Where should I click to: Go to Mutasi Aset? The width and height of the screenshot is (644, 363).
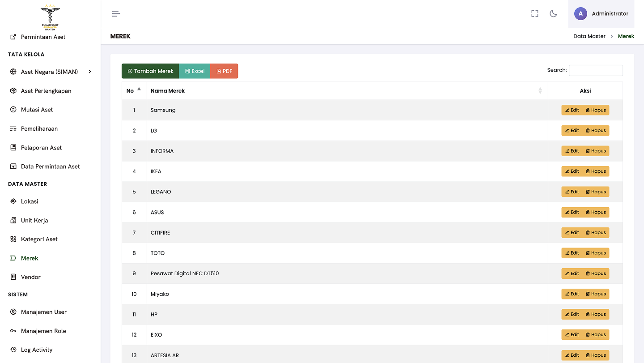pos(37,110)
